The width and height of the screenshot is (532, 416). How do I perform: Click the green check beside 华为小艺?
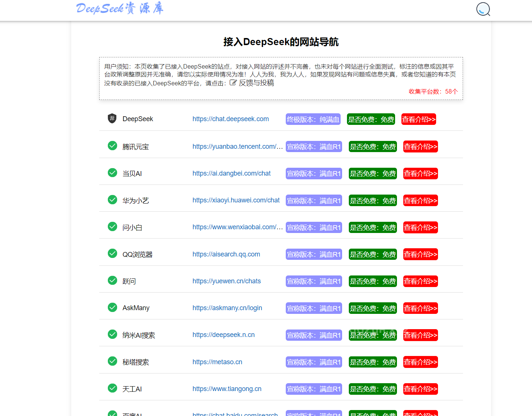pyautogui.click(x=112, y=199)
